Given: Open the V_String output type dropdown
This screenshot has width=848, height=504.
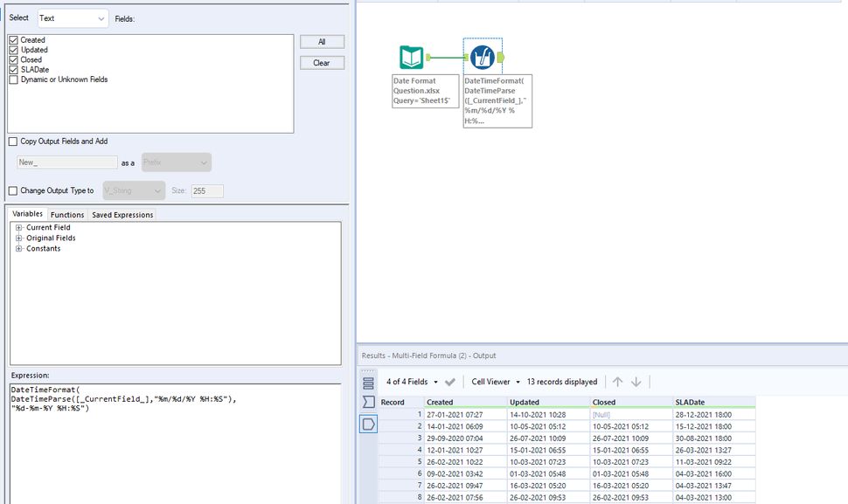Looking at the screenshot, I should [x=134, y=190].
